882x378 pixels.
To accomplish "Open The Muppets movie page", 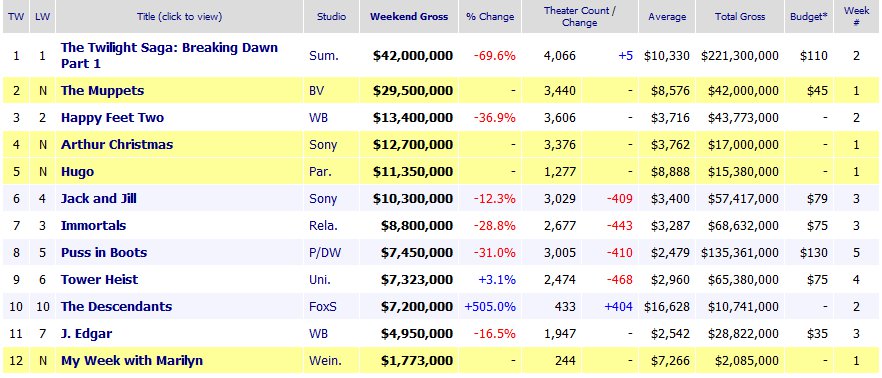I will 102,91.
